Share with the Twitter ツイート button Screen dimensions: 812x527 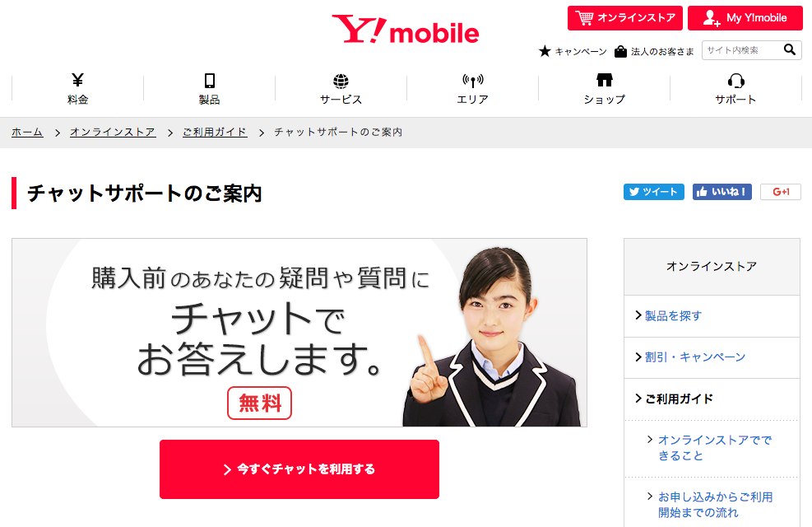tap(653, 192)
